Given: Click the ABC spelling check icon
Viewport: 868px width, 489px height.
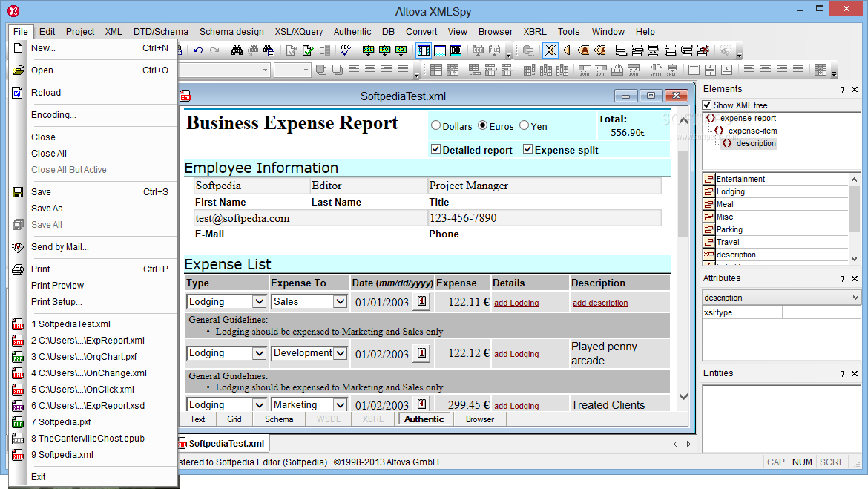Looking at the screenshot, I should tap(346, 50).
